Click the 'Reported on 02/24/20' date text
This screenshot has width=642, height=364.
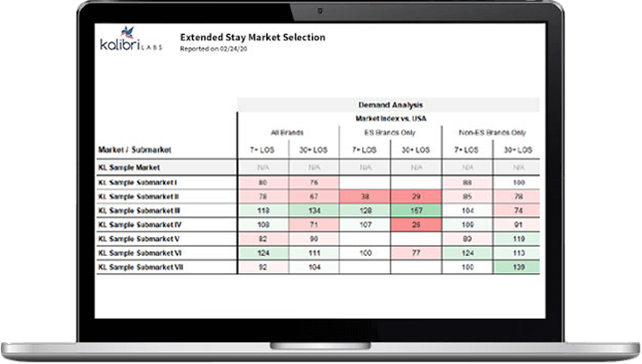[x=214, y=49]
